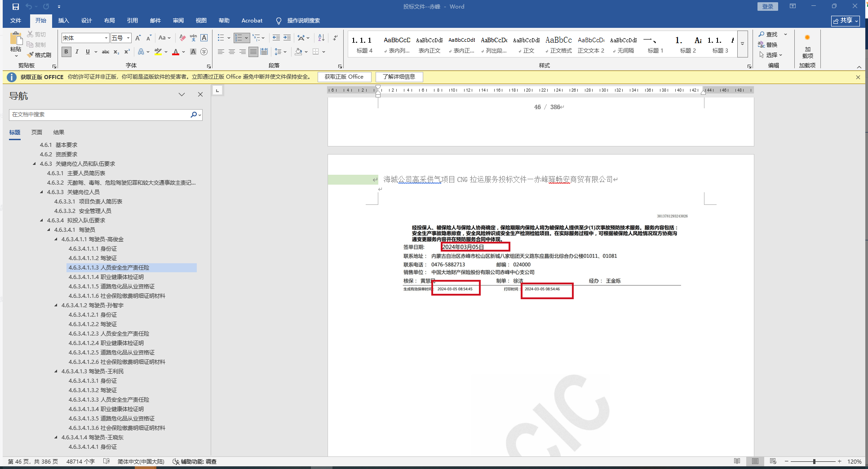
Task: Show or hide paragraph marks
Action: [x=335, y=38]
